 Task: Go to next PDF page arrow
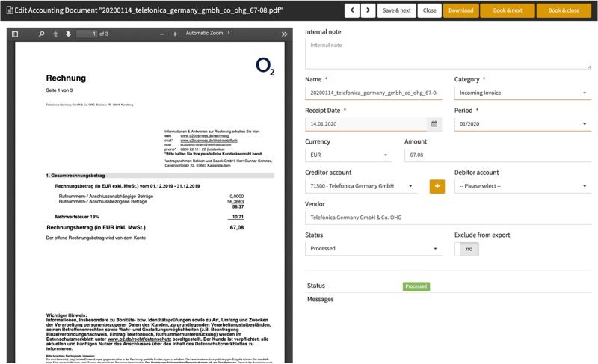pyautogui.click(x=68, y=34)
